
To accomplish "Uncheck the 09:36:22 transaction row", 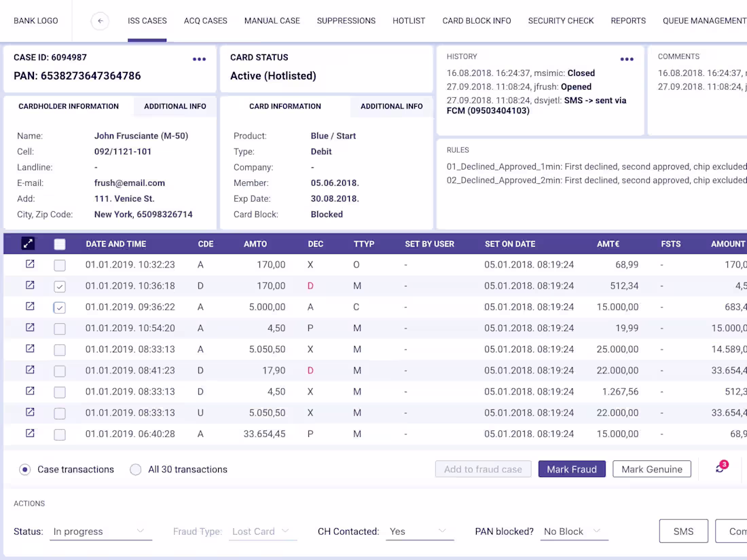I will [x=60, y=307].
